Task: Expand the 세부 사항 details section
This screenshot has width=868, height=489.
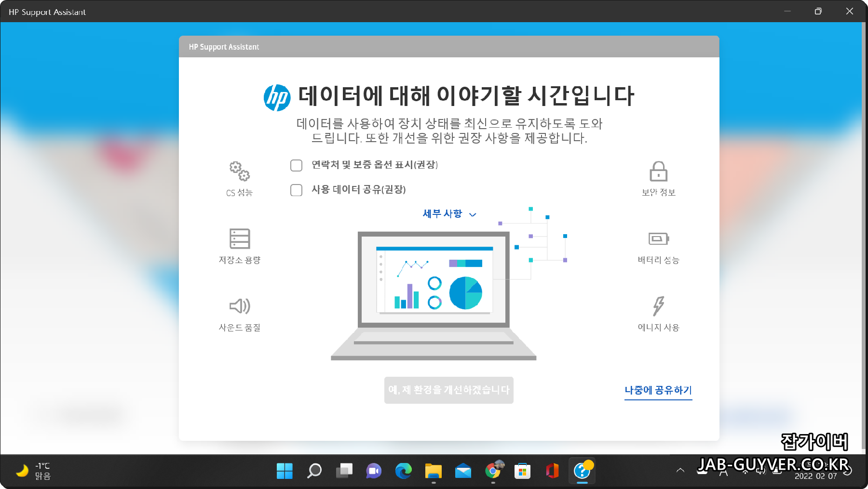Action: point(448,214)
